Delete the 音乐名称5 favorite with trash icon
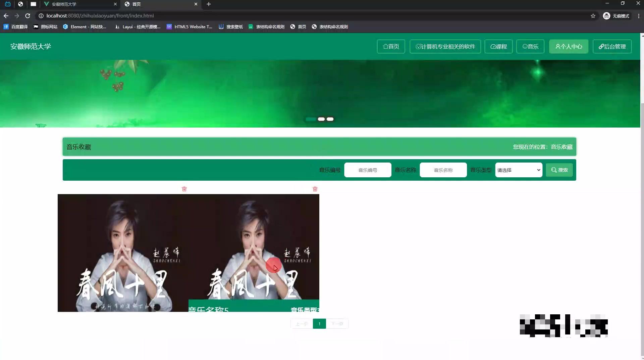 pyautogui.click(x=315, y=189)
